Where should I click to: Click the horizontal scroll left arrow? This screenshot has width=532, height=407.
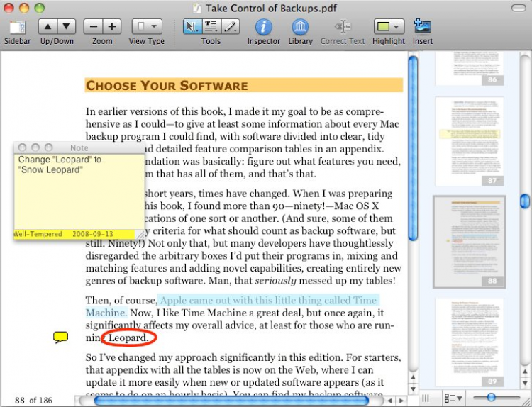pos(390,401)
